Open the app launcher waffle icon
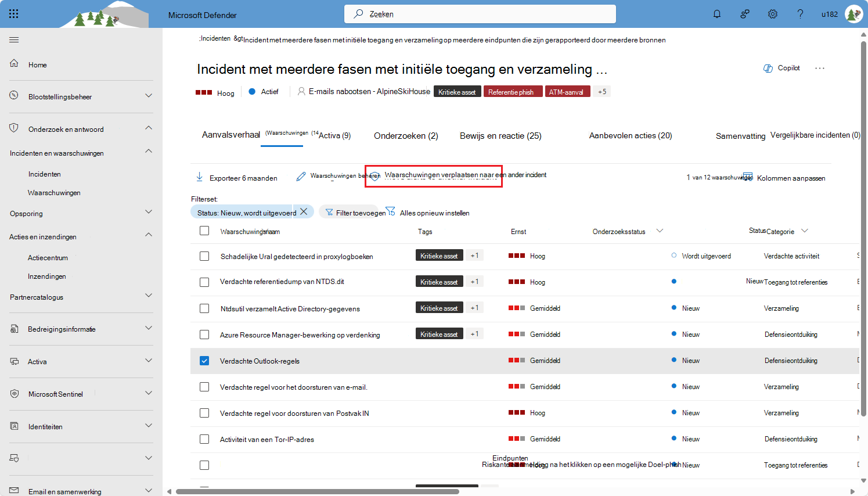868x496 pixels. coord(14,14)
